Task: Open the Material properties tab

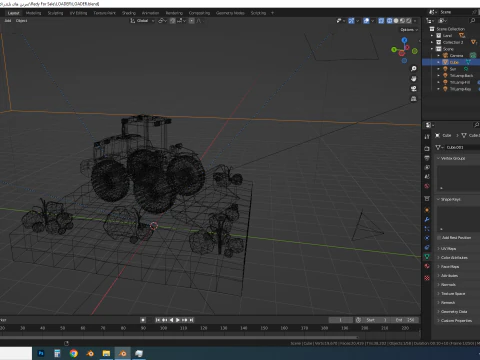Action: [427, 266]
